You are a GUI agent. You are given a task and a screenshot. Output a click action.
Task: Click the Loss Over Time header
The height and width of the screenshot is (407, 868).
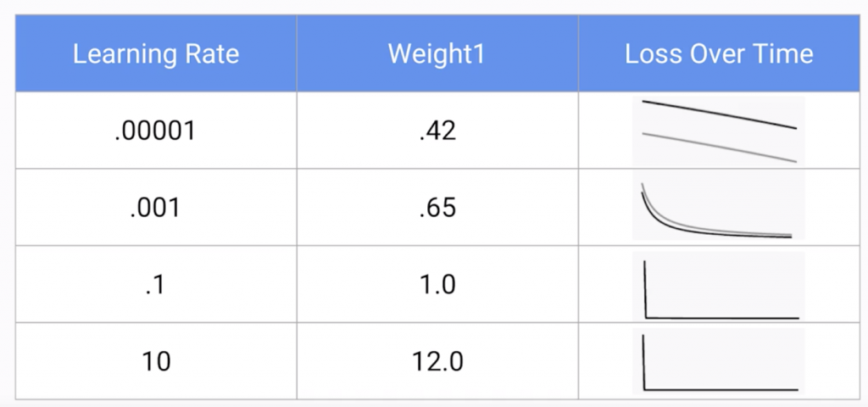(x=719, y=53)
